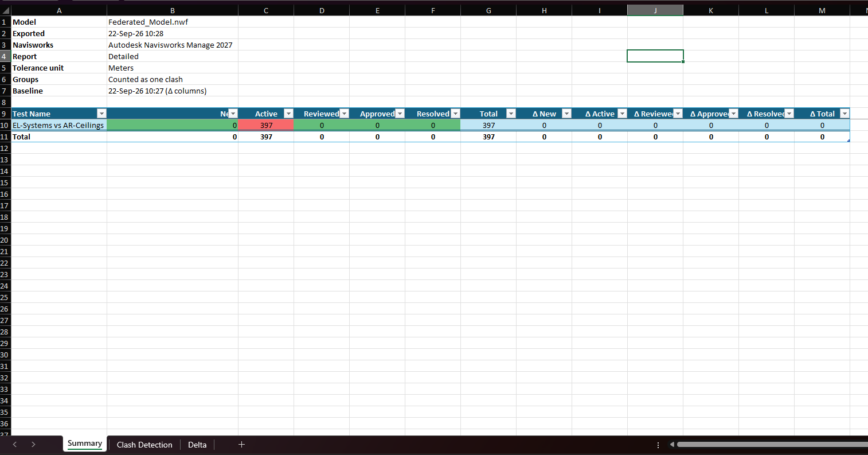Open the Test Name filter dropdown
The height and width of the screenshot is (455, 868).
pyautogui.click(x=101, y=114)
